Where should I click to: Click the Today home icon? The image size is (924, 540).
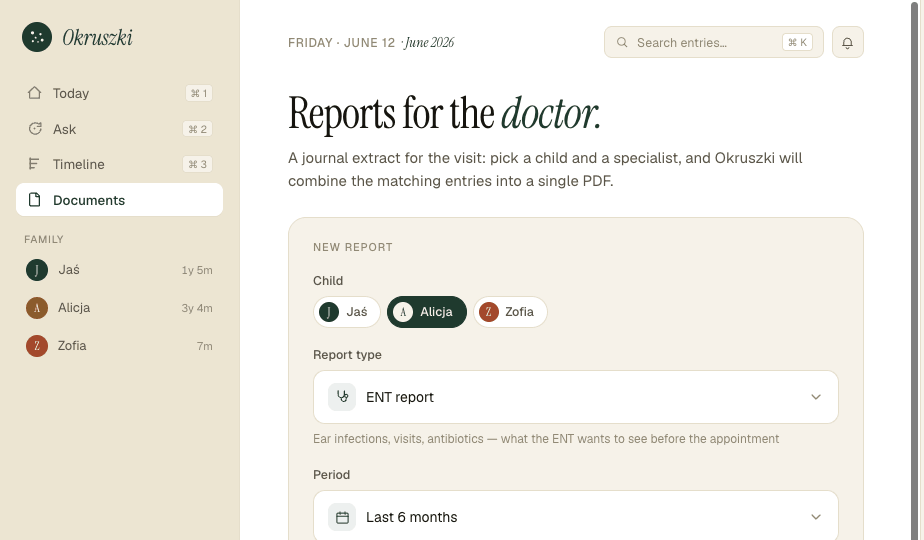[x=35, y=93]
